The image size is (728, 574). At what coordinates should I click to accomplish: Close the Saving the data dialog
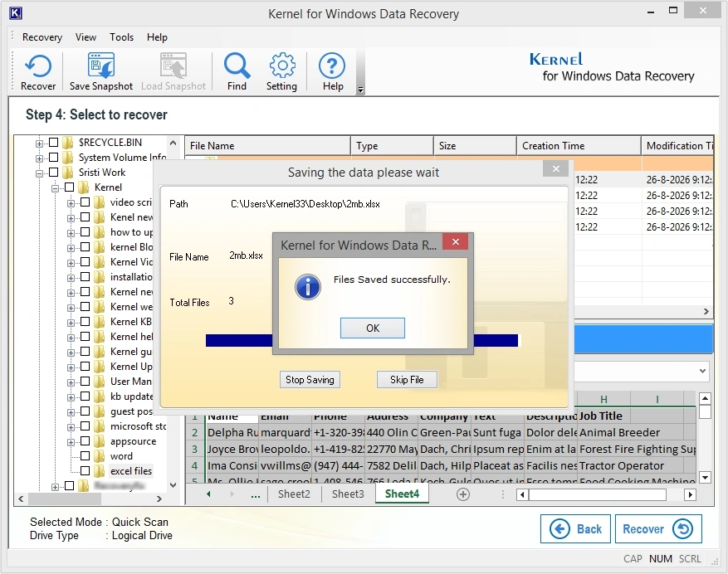(555, 169)
